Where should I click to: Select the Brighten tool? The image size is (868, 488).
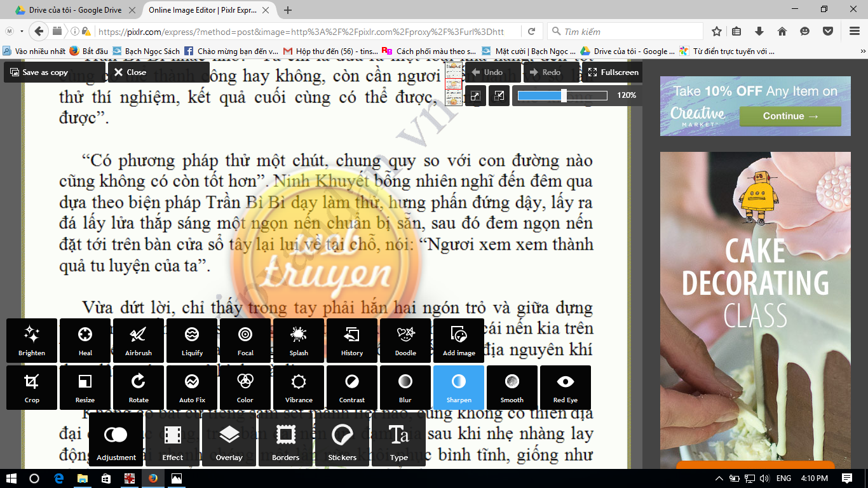pos(32,340)
